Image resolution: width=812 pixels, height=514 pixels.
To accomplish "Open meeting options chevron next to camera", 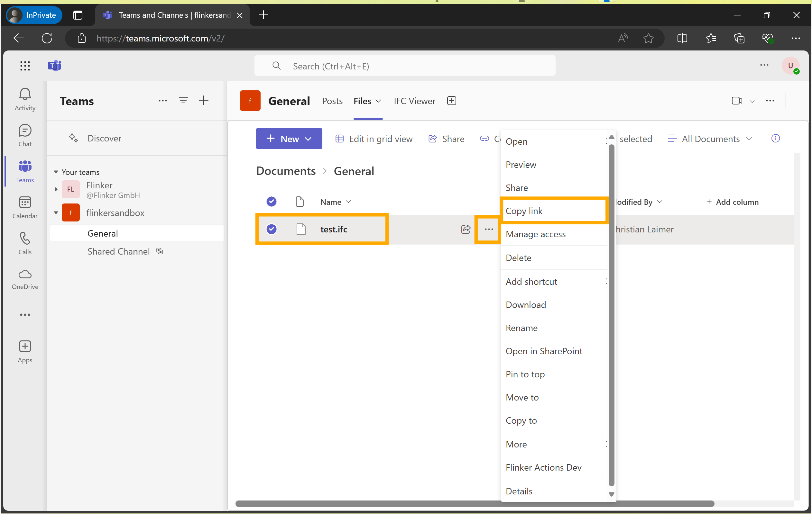I will click(x=752, y=101).
